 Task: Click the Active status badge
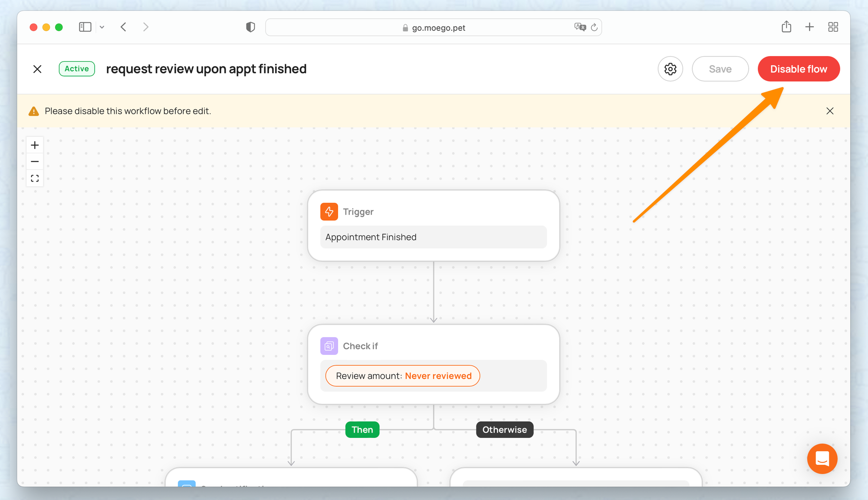[x=77, y=69]
